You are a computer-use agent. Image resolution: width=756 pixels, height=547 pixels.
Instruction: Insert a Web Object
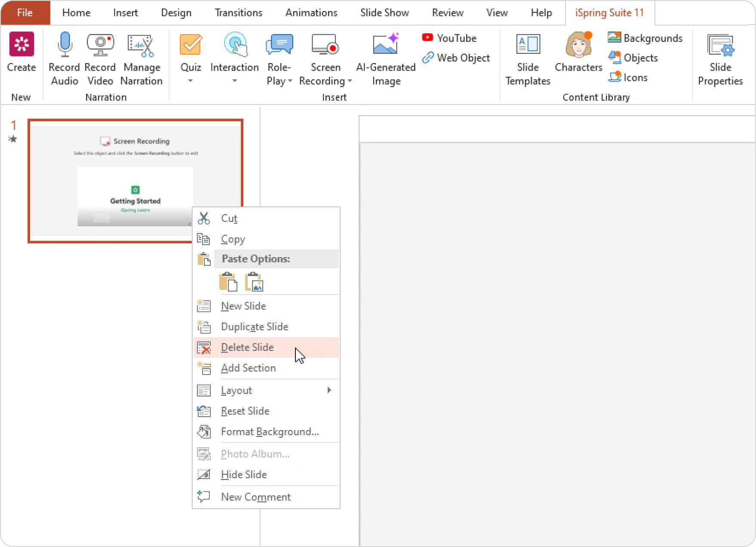tap(456, 58)
